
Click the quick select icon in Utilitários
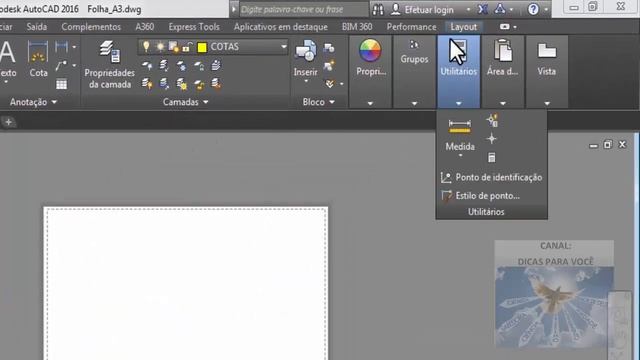tap(492, 120)
